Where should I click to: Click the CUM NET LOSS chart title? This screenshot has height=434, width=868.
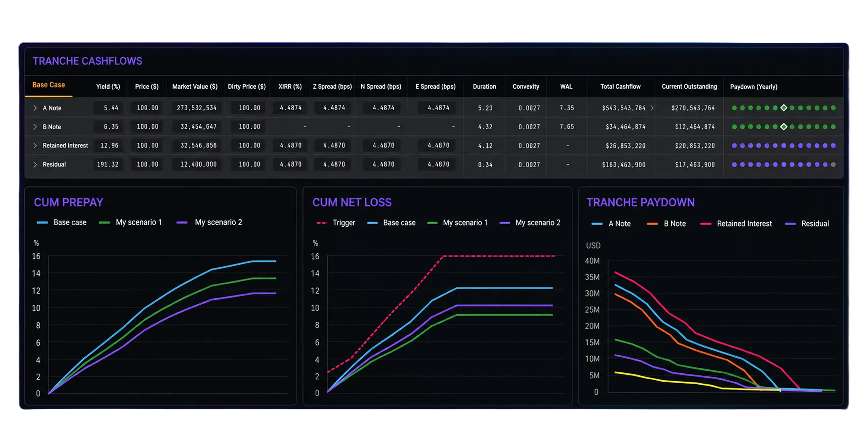point(352,202)
